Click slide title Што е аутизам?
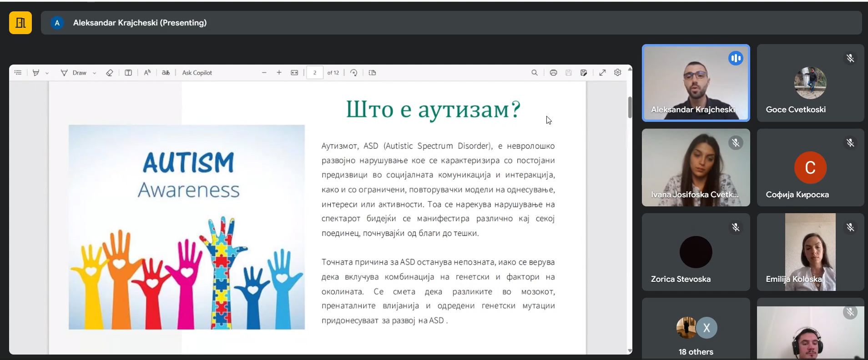The width and height of the screenshot is (868, 360). coord(433,110)
